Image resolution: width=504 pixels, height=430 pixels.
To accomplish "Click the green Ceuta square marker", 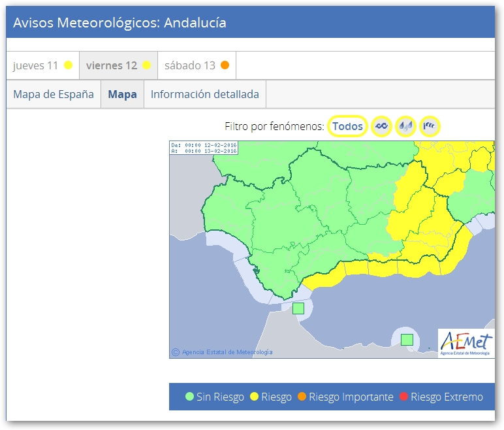I will pos(298,308).
